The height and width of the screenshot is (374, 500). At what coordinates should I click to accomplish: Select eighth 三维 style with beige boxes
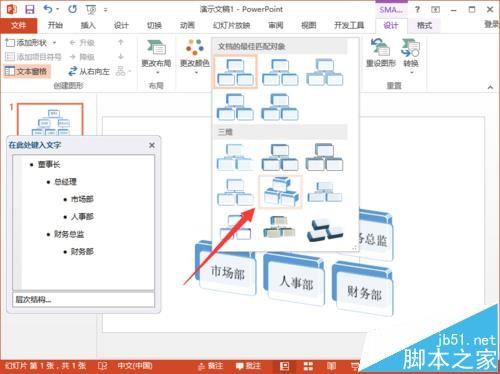(x=280, y=227)
